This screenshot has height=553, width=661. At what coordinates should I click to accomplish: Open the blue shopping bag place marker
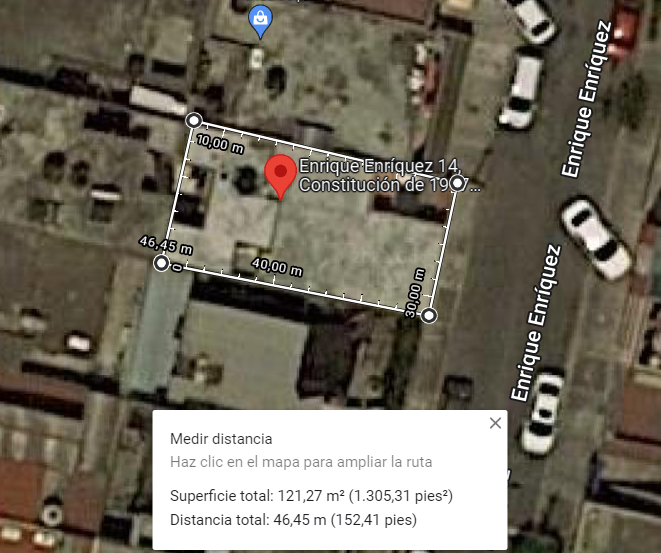[x=261, y=21]
